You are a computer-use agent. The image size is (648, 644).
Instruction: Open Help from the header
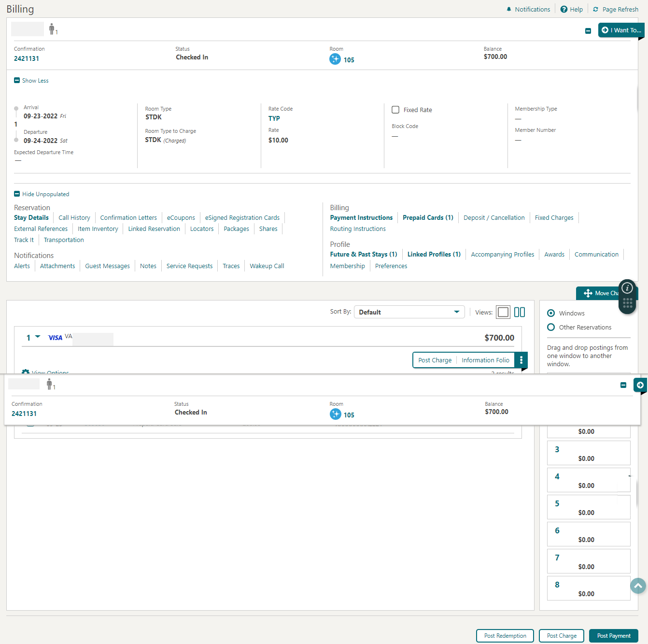pyautogui.click(x=571, y=9)
